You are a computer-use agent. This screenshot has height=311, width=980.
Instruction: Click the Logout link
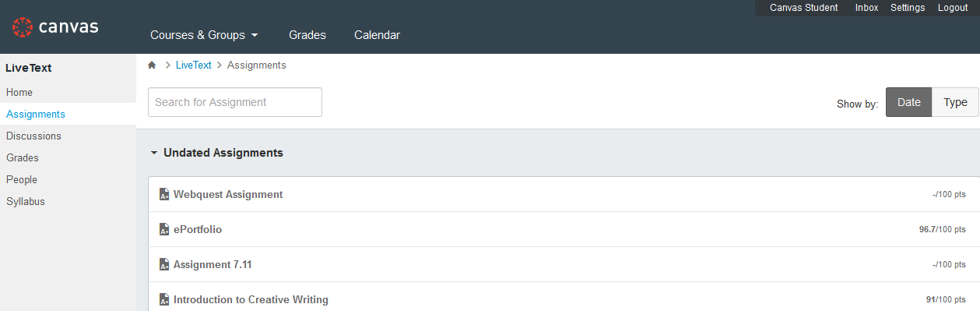coord(953,8)
